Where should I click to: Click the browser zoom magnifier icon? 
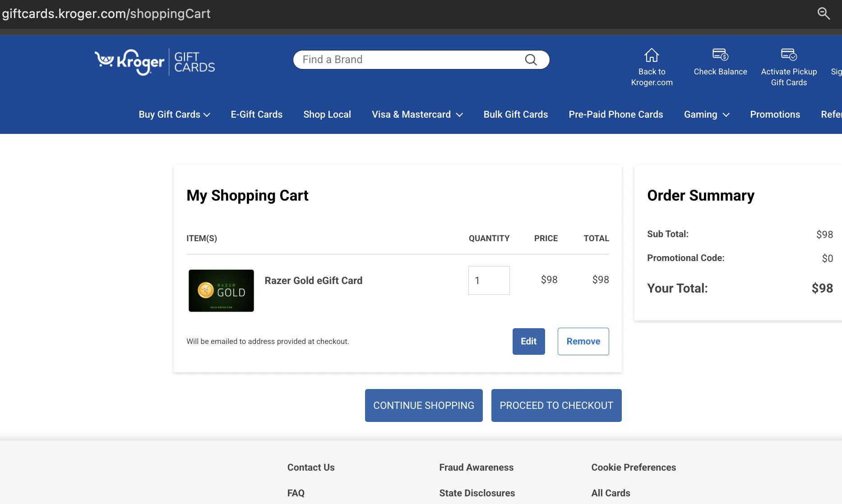pos(823,14)
